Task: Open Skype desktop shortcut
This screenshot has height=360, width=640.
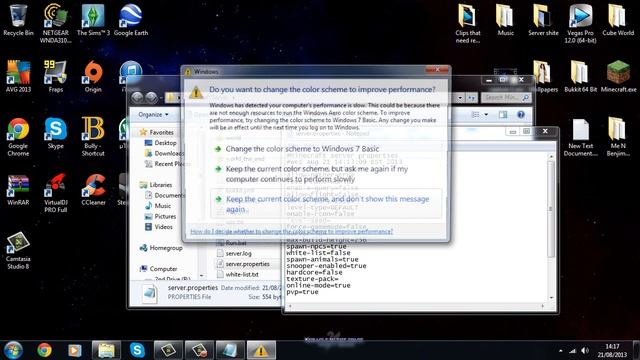Action: click(56, 133)
